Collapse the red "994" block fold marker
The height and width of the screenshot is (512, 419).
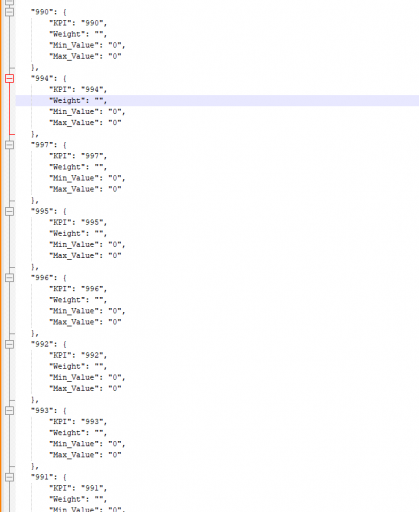coord(10,78)
